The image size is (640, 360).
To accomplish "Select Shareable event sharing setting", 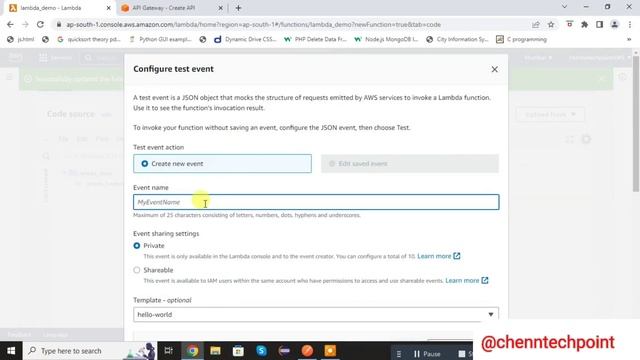I will (x=137, y=270).
